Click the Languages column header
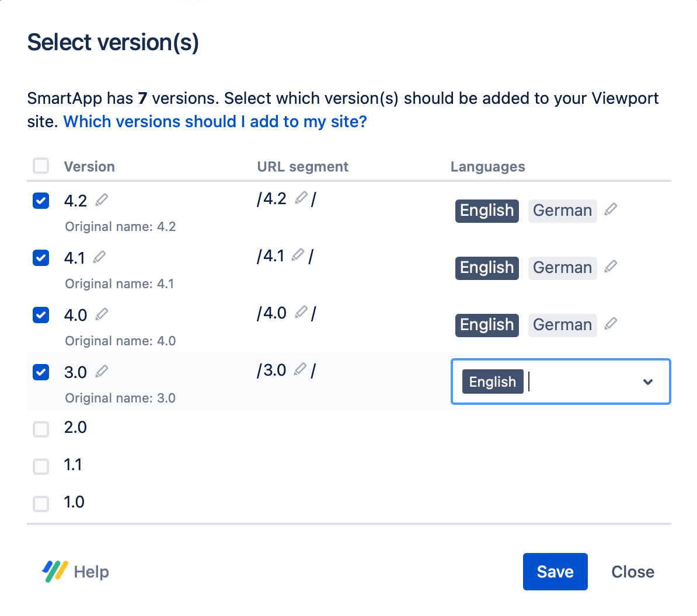 (487, 166)
